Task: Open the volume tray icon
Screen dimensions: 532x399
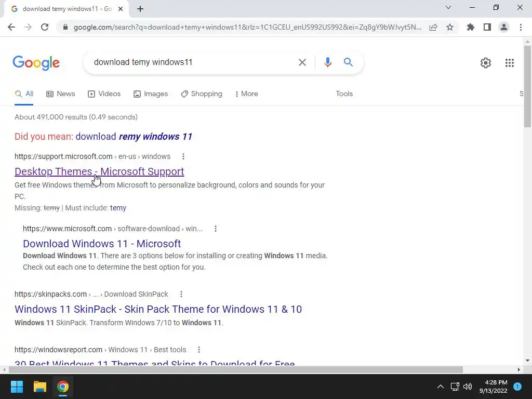Action: [468, 387]
